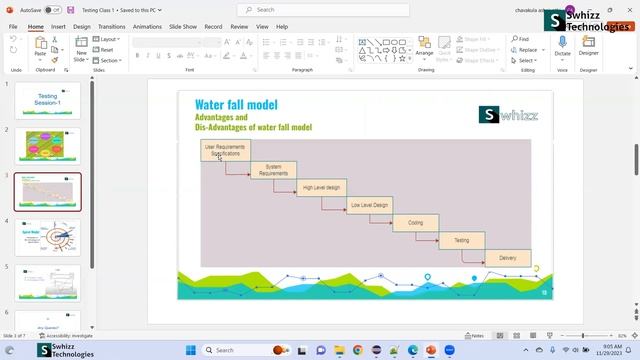640x360 pixels.
Task: Toggle Underline formatting
Action: click(x=158, y=56)
